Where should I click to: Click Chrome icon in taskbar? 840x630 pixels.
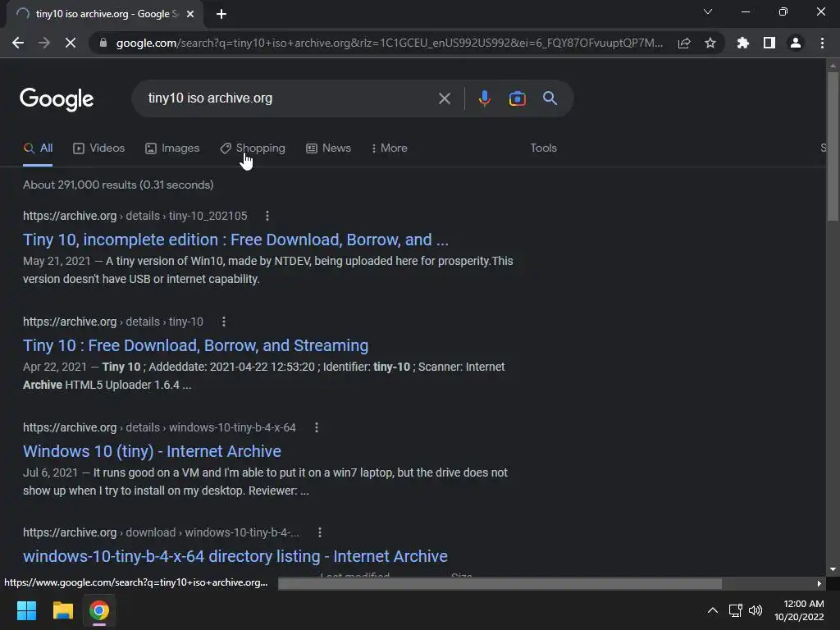click(99, 610)
